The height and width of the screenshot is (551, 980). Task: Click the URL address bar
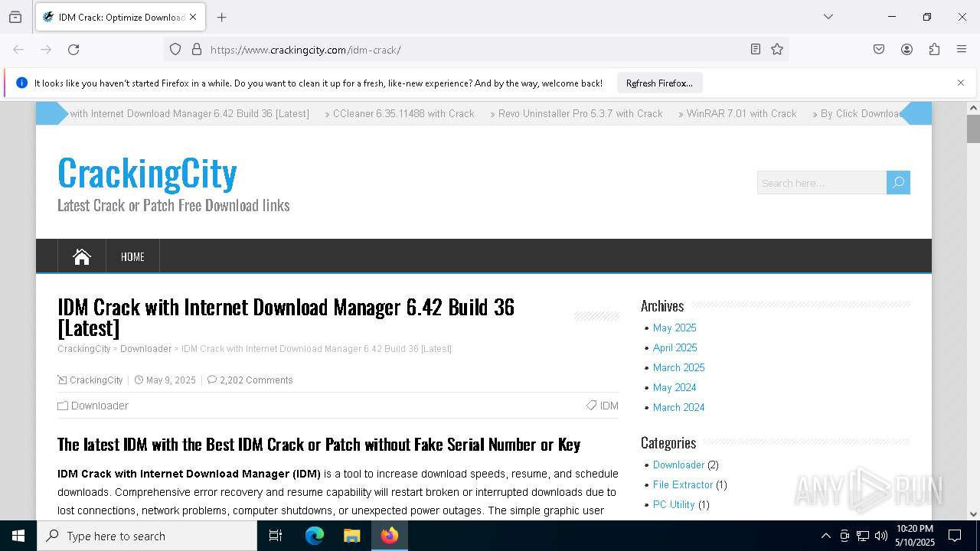[x=475, y=50]
